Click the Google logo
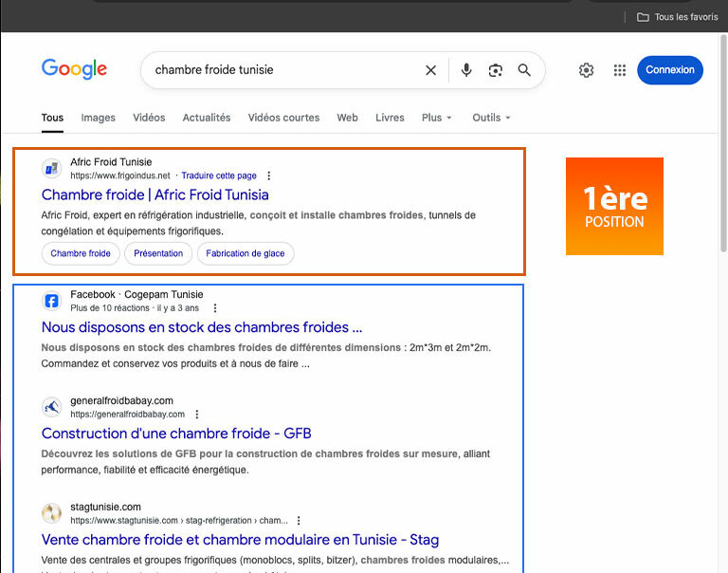Screen dimensions: 728x573 pyautogui.click(x=74, y=69)
